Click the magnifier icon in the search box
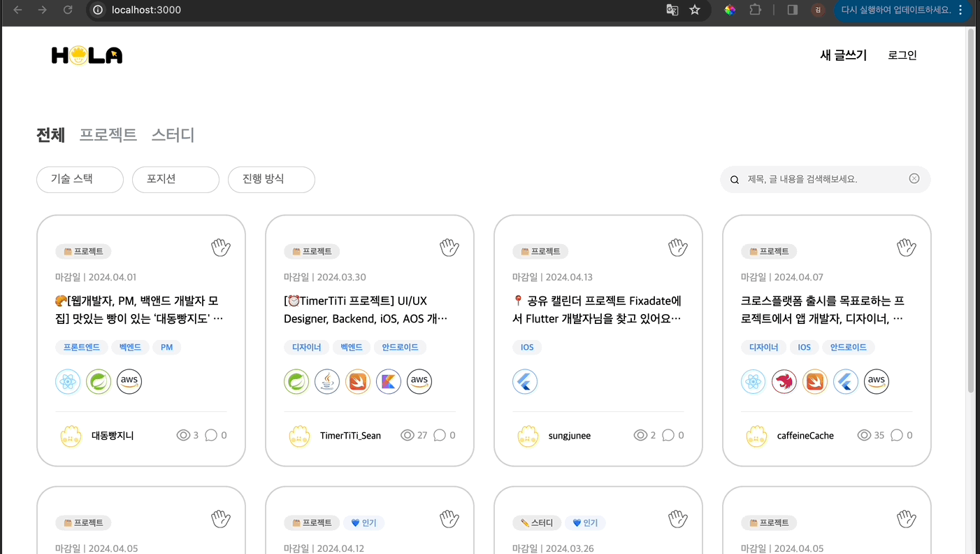 (735, 180)
